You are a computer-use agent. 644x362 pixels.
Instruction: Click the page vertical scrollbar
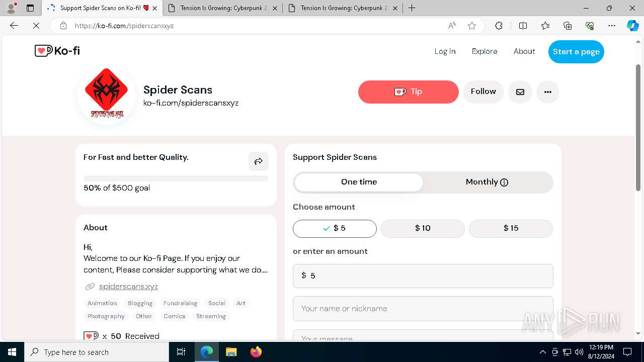tap(638, 127)
